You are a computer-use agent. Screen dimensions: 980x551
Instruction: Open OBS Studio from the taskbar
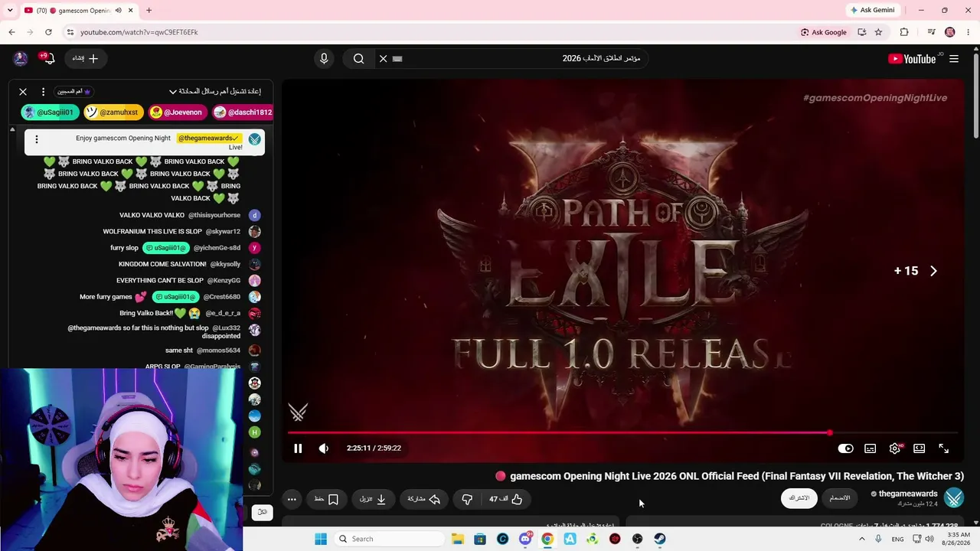coord(637,539)
